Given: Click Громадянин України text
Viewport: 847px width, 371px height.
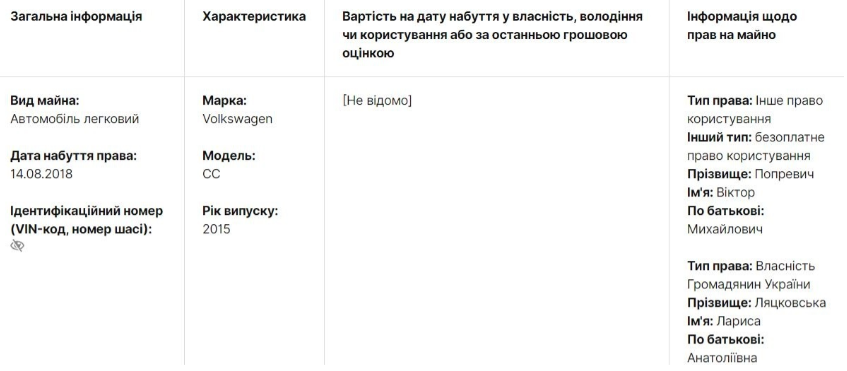Looking at the screenshot, I should [x=749, y=284].
